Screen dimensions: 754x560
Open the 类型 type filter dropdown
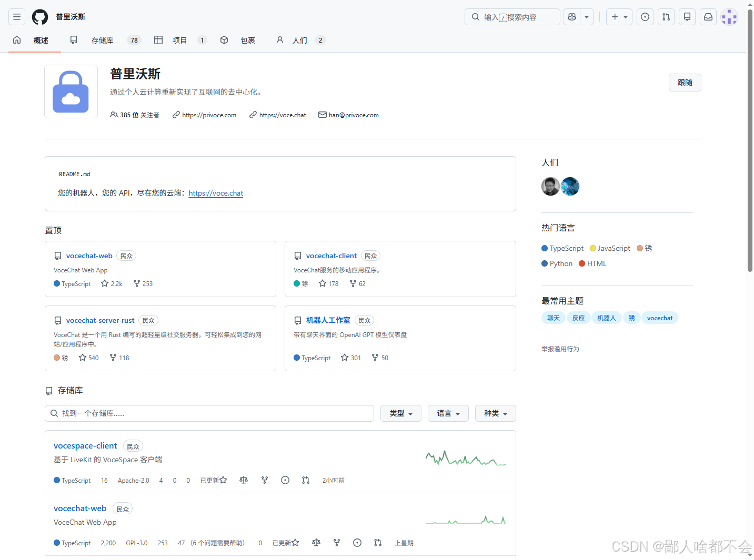400,413
